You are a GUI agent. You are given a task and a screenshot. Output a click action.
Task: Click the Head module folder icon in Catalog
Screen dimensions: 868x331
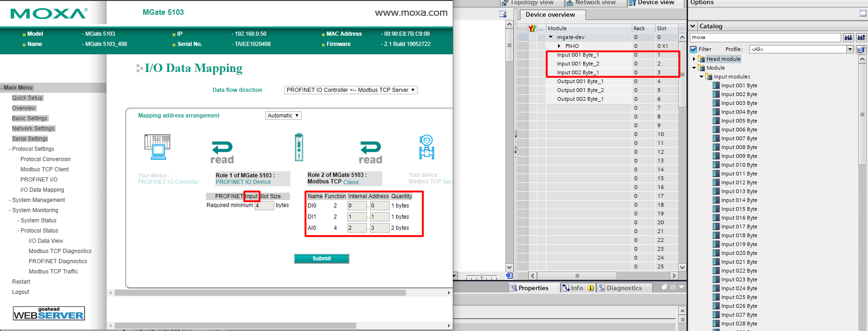[701, 59]
